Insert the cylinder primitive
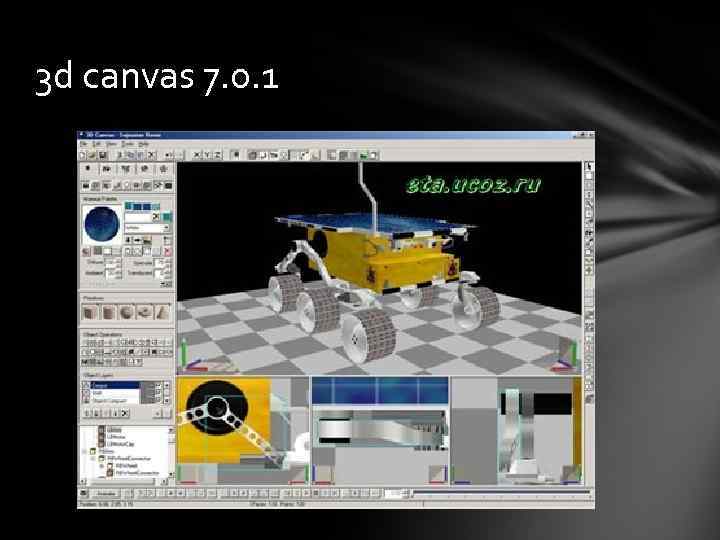This screenshot has width=720, height=540. 108,313
